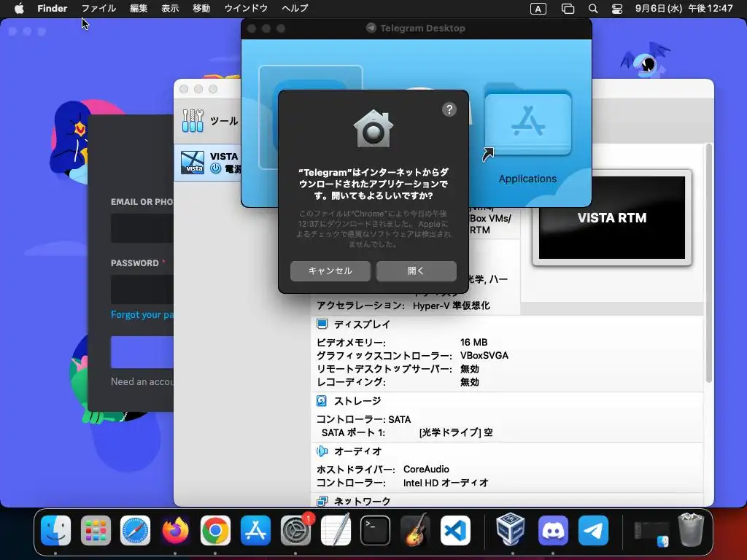Open the ウインドウ menu
Viewport: 747px width, 560px height.
pyautogui.click(x=246, y=8)
